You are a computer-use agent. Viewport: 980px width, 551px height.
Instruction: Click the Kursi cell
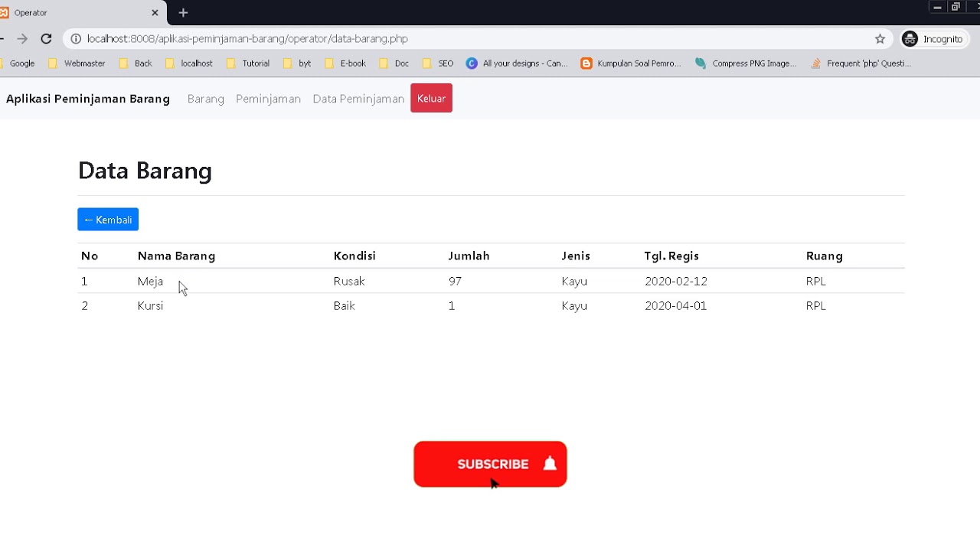[150, 305]
